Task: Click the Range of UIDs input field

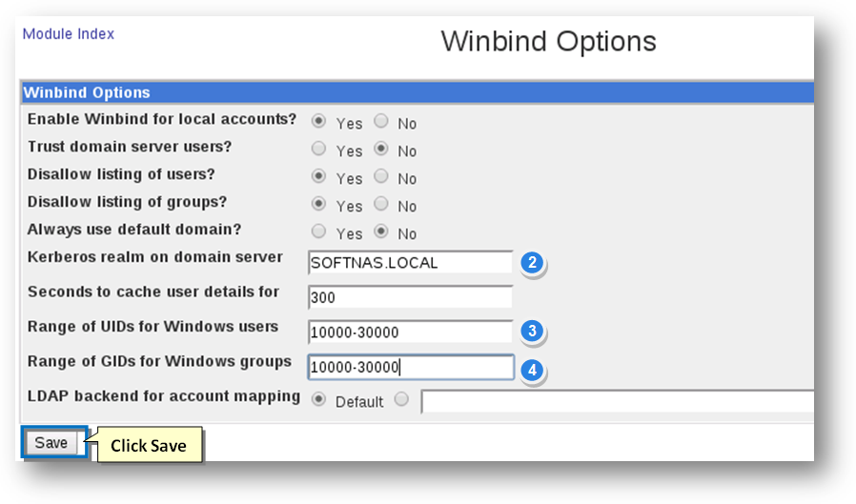Action: 411,332
